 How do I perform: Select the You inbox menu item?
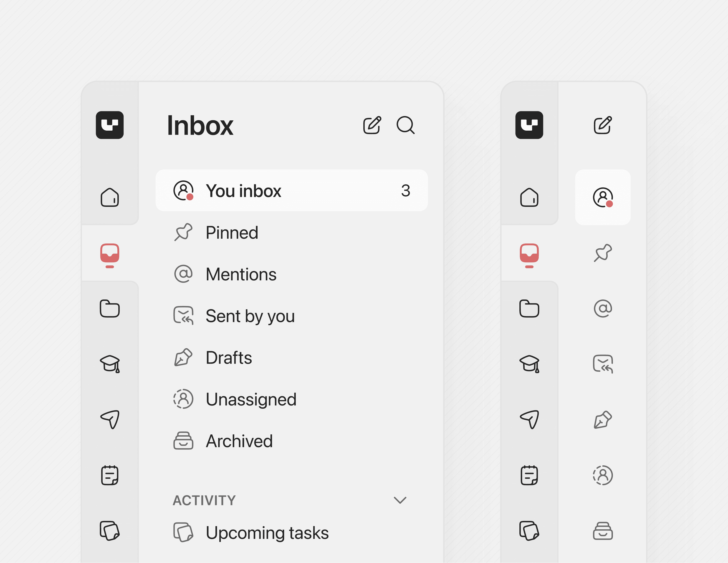click(x=291, y=191)
